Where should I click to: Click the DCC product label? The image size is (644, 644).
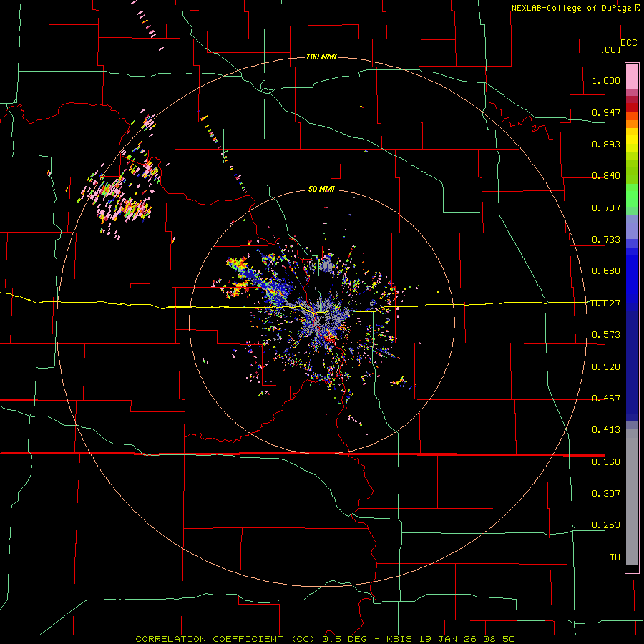(x=629, y=43)
